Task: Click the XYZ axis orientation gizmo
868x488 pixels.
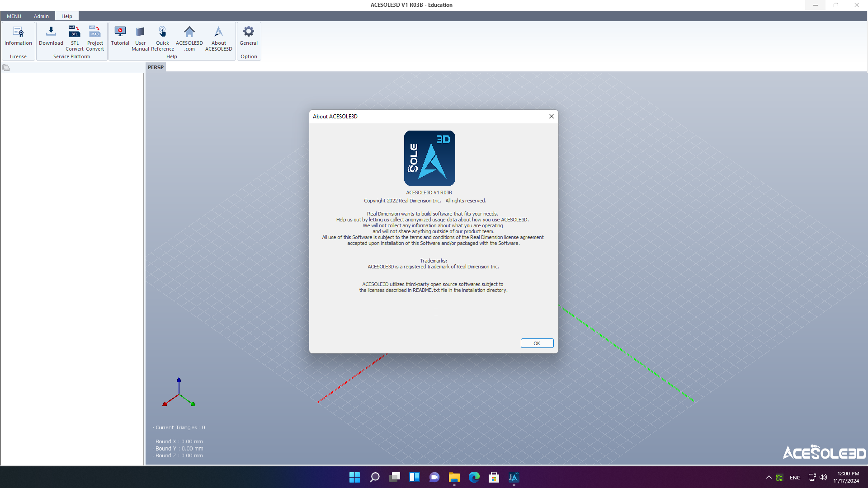Action: tap(179, 393)
